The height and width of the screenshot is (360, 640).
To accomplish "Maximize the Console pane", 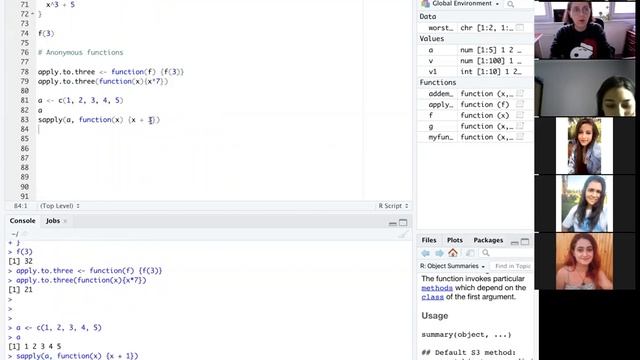I will pyautogui.click(x=403, y=222).
